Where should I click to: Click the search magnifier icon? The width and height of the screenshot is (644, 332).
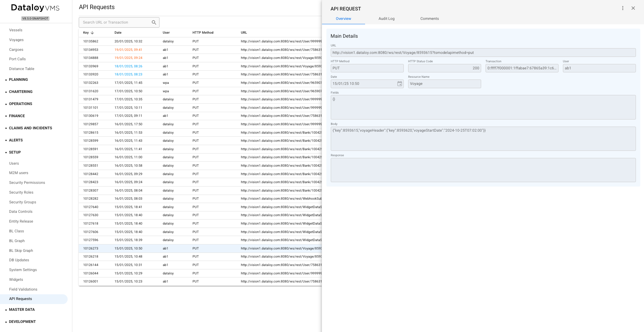(154, 23)
